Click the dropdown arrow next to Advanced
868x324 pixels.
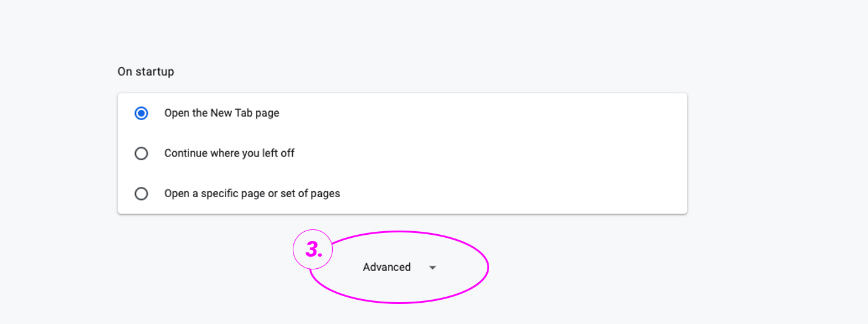[432, 268]
